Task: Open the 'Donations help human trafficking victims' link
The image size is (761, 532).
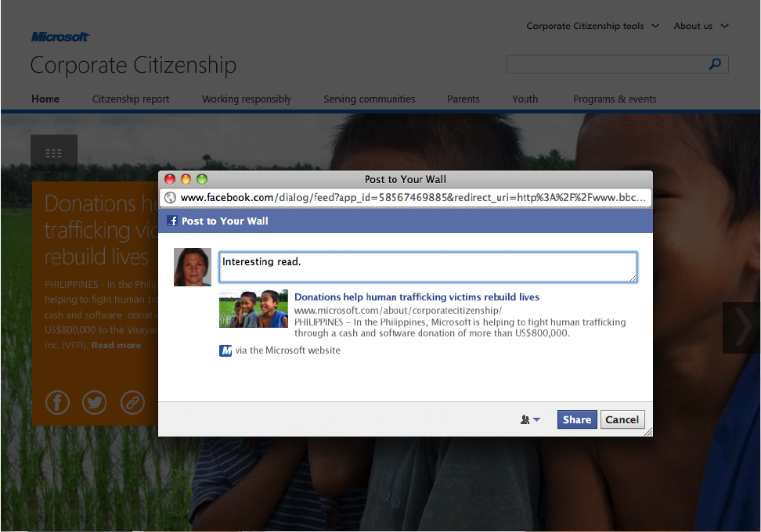Action: [417, 297]
